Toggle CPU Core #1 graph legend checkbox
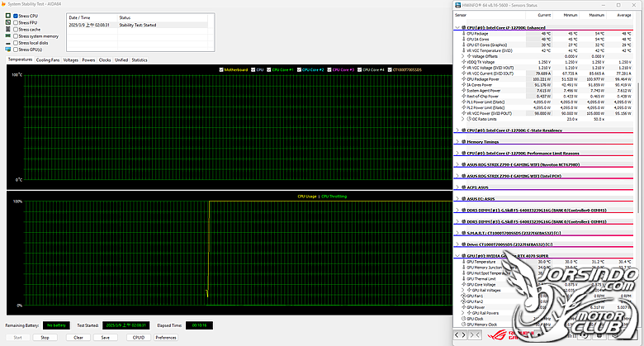Image resolution: width=644 pixels, height=346 pixels. pyautogui.click(x=269, y=70)
